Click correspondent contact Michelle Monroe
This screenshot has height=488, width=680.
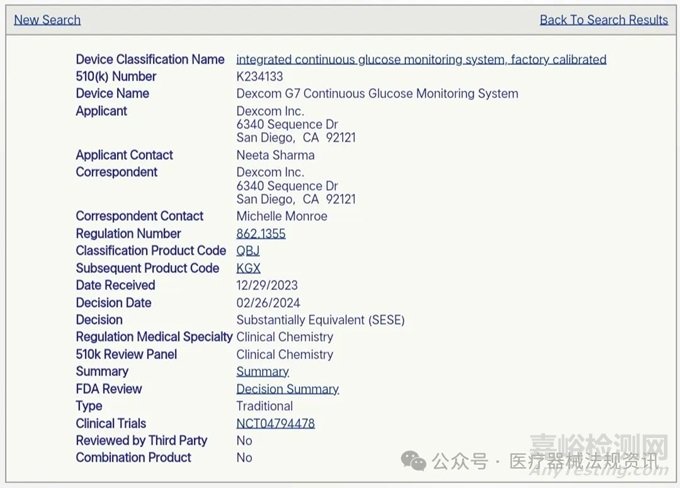tap(281, 217)
